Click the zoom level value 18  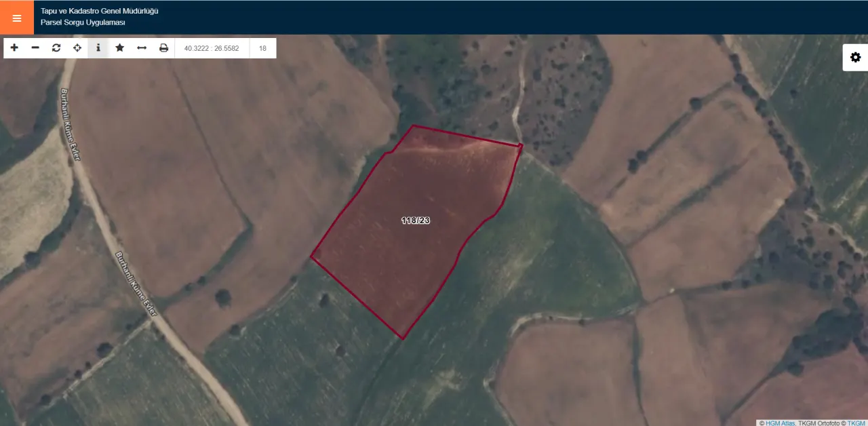(262, 48)
